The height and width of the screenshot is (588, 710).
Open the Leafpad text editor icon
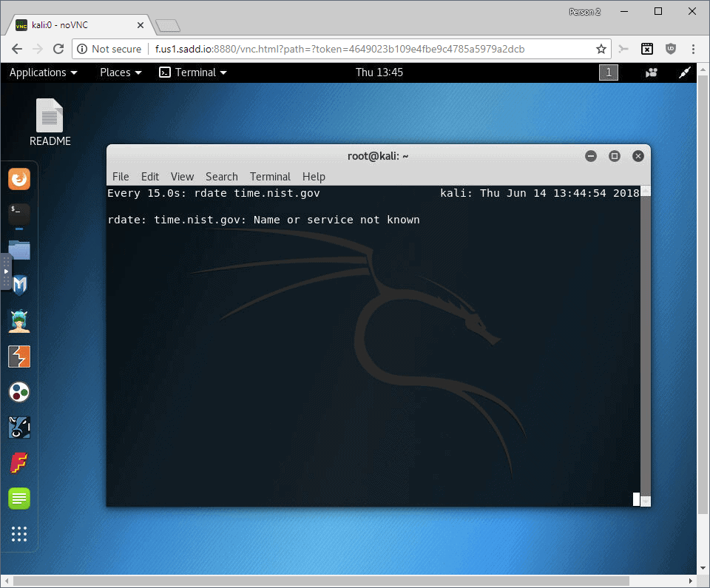tap(18, 498)
